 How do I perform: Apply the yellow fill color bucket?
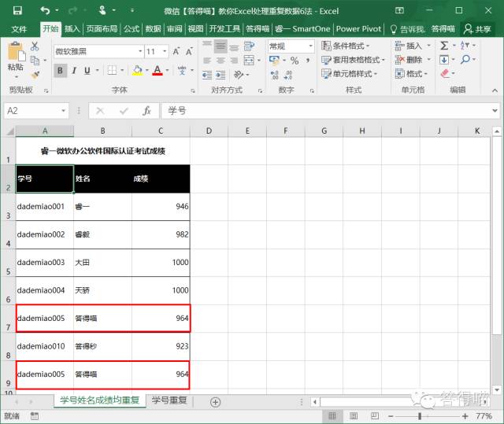[x=137, y=70]
